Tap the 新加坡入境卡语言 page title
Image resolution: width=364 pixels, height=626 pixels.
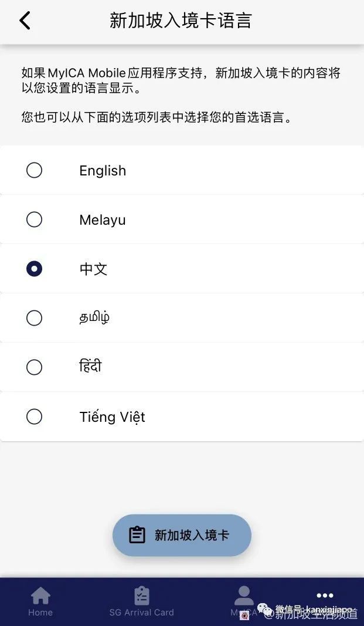181,21
